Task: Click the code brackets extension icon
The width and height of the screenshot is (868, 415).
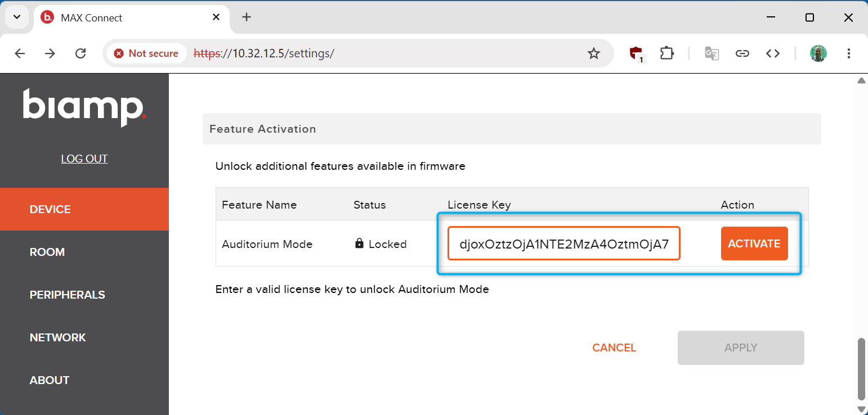Action: point(773,53)
